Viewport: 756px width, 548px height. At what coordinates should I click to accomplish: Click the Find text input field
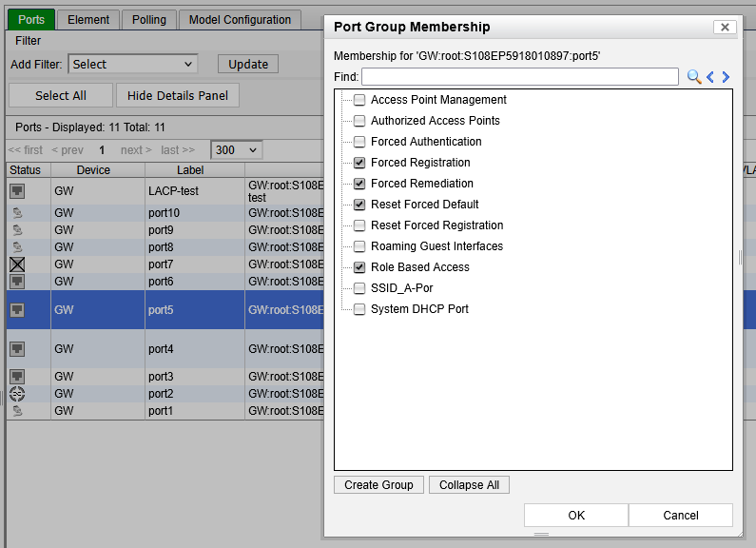pos(519,77)
